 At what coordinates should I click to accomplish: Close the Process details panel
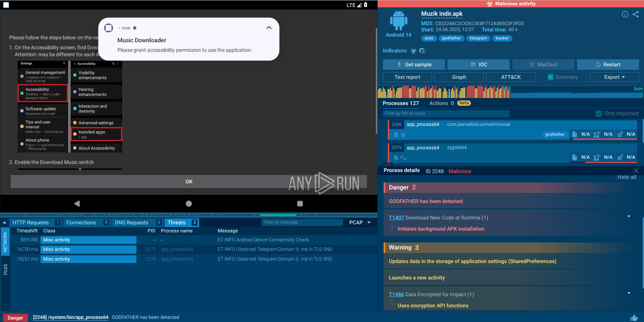click(x=636, y=170)
